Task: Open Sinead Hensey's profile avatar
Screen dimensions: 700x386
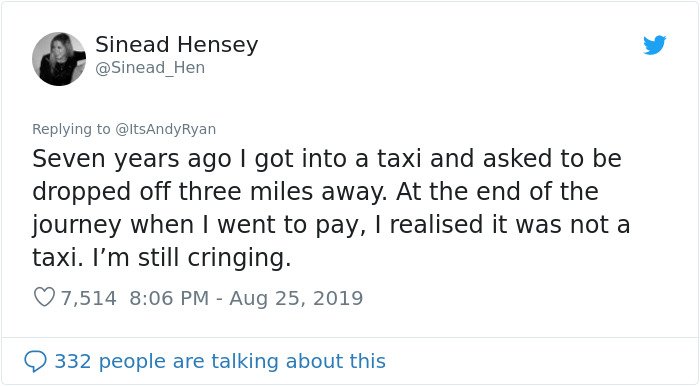Action: (59, 59)
